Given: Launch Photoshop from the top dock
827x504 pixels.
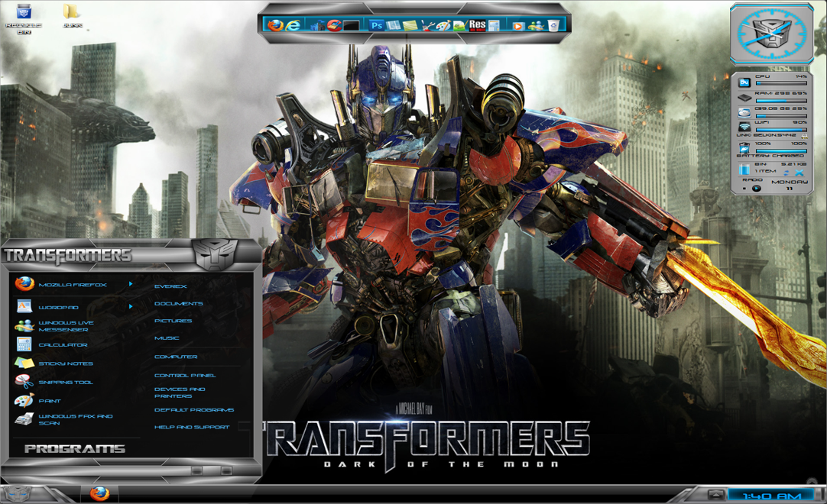Looking at the screenshot, I should (377, 25).
